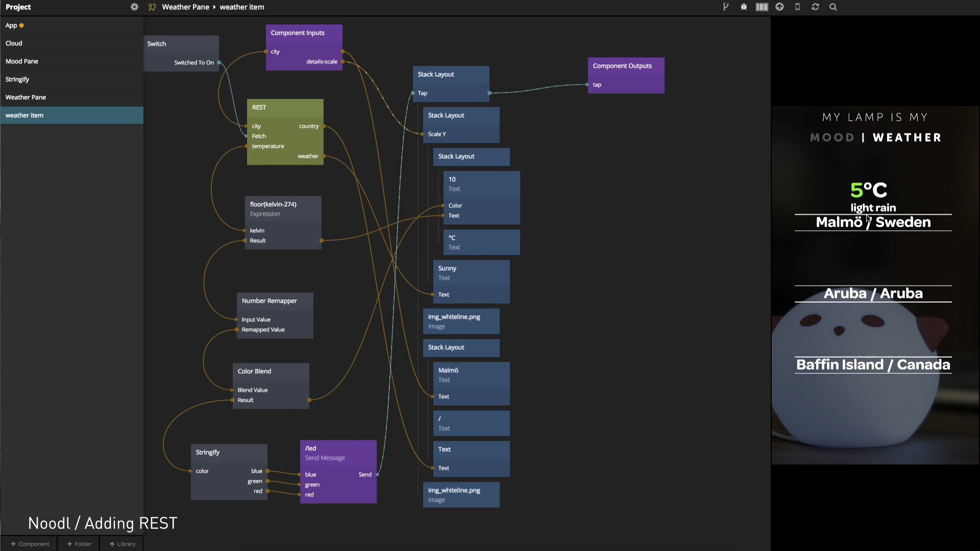Screen dimensions: 980x551
Task: Click the version control branch icon
Action: point(726,7)
